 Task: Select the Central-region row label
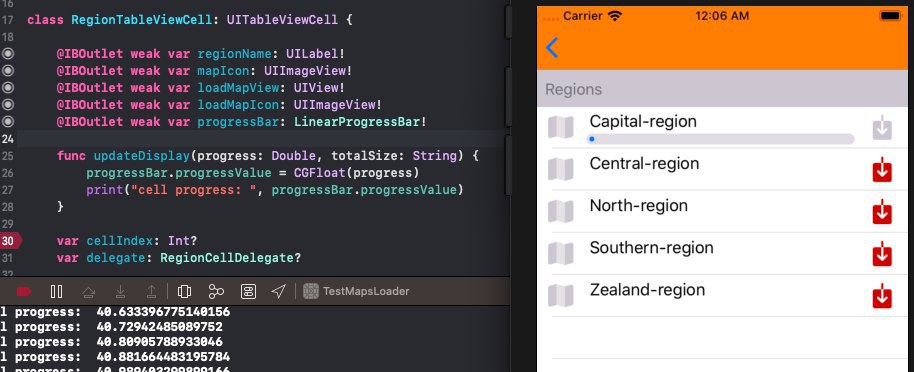click(x=644, y=163)
